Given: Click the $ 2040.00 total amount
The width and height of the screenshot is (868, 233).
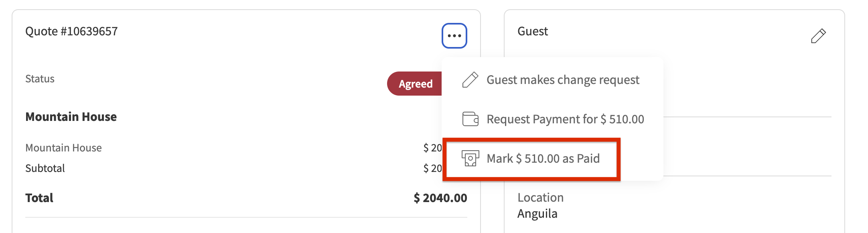Looking at the screenshot, I should pyautogui.click(x=440, y=198).
